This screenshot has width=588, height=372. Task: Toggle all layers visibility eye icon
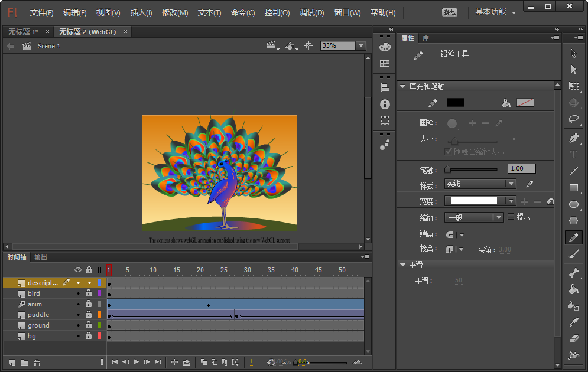(x=77, y=270)
